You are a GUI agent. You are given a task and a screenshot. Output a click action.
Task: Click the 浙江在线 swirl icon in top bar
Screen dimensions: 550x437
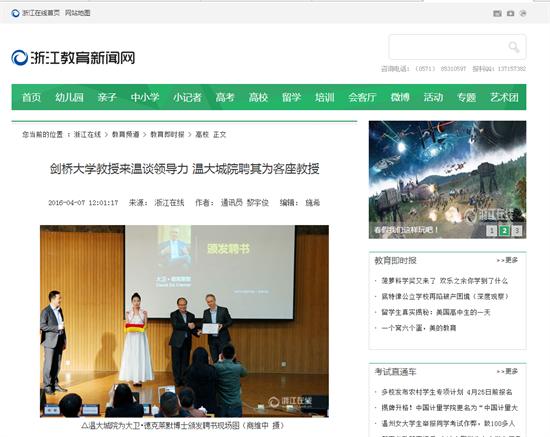point(15,13)
